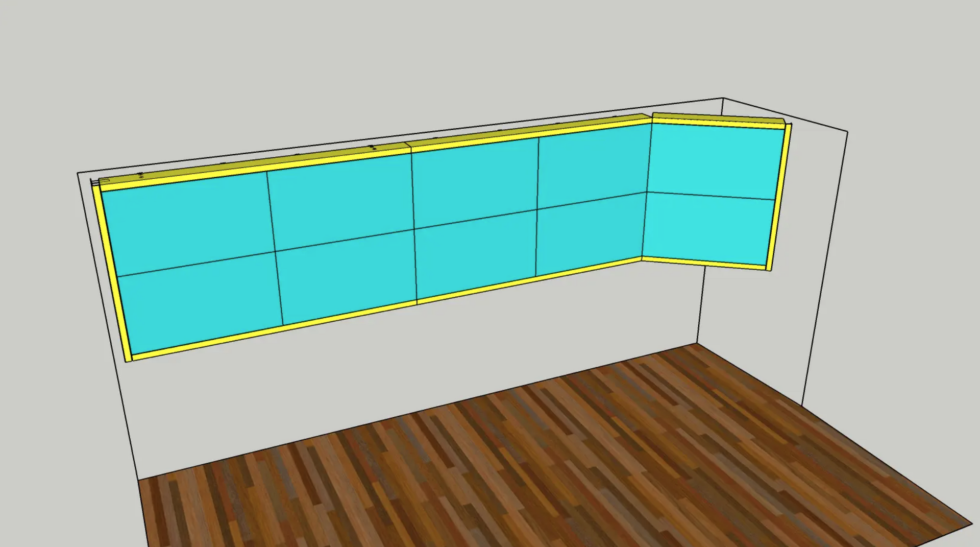Screen dimensions: 980x547
Task: Click the lower cyan panel in the long wall's third column
Action: pos(476,253)
